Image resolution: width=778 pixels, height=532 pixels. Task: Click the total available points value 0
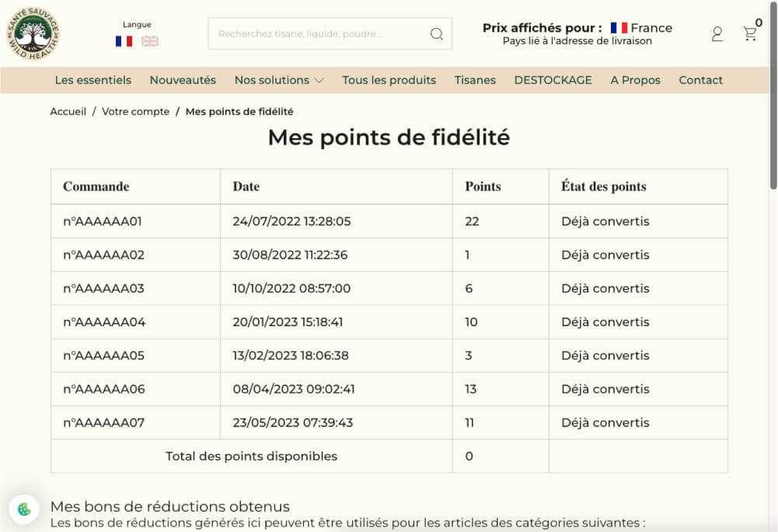469,456
